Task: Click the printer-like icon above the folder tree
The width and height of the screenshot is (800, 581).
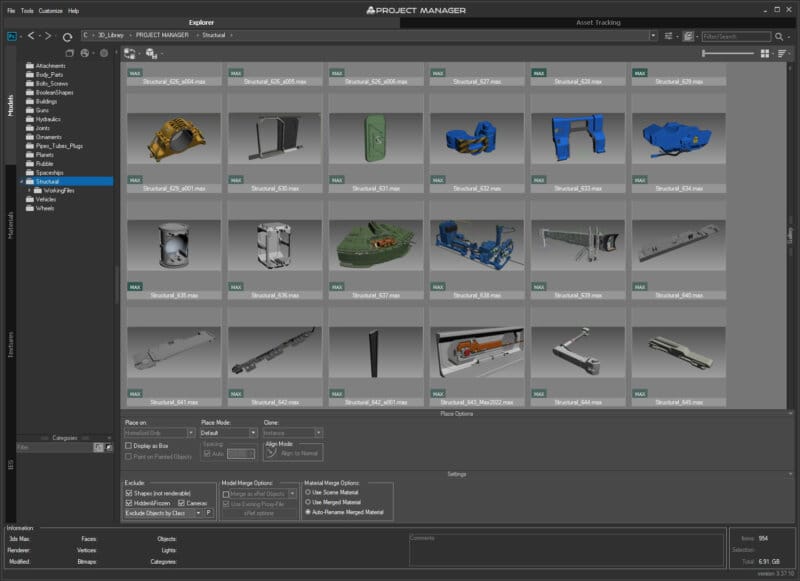Action: tap(85, 53)
